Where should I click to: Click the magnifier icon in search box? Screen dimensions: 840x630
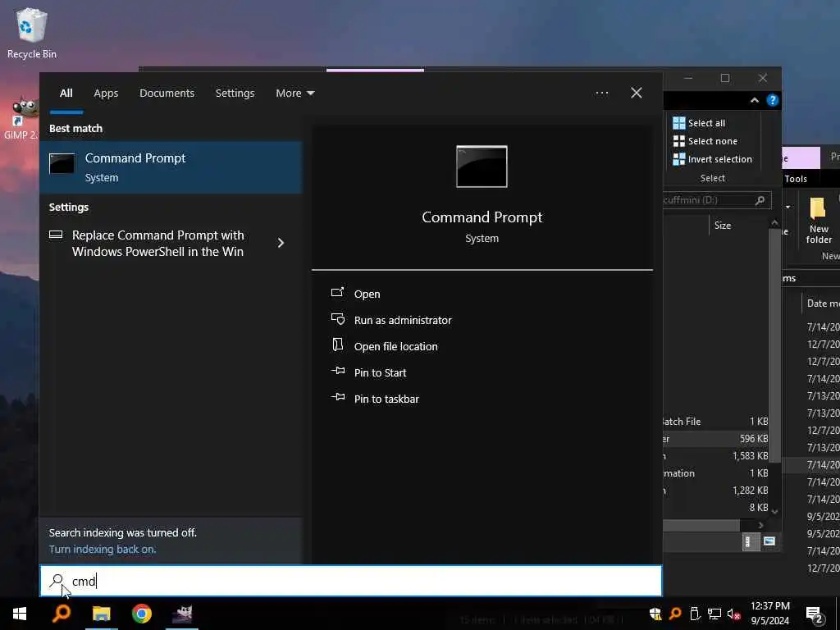point(57,581)
